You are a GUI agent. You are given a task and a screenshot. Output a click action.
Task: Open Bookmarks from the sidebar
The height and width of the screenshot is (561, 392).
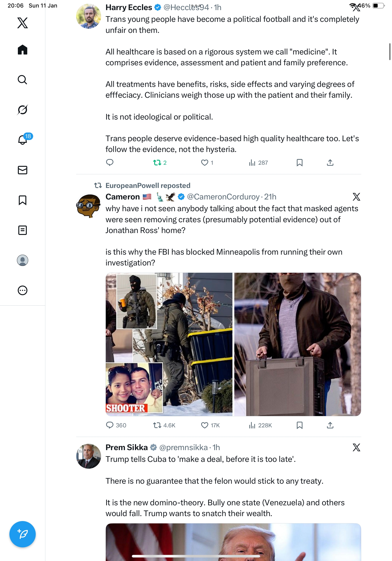pyautogui.click(x=23, y=200)
